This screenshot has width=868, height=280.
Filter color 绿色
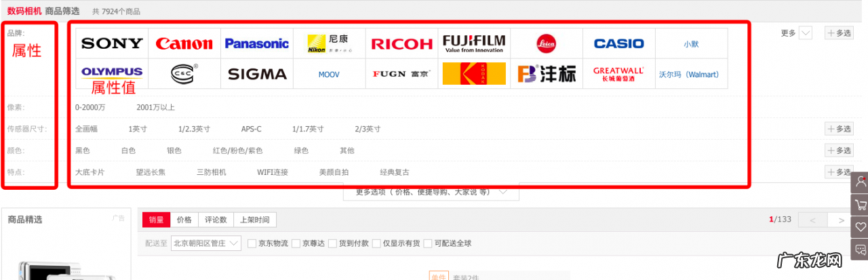point(301,151)
